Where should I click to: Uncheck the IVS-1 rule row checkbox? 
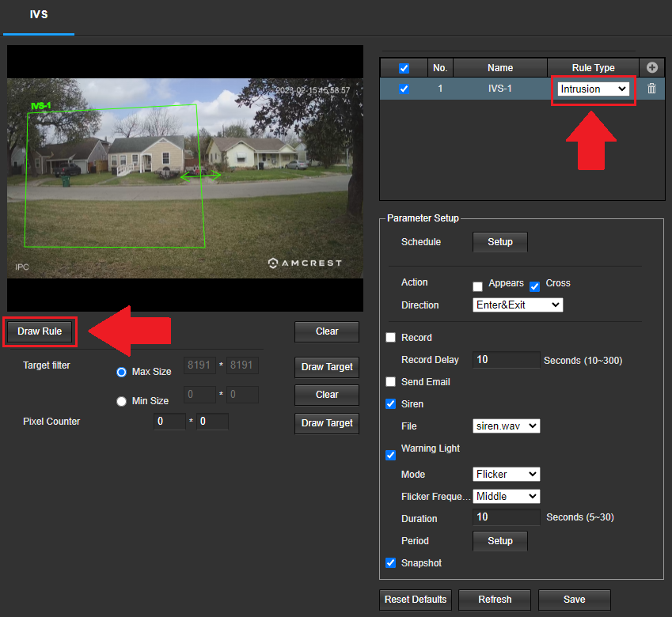coord(404,89)
